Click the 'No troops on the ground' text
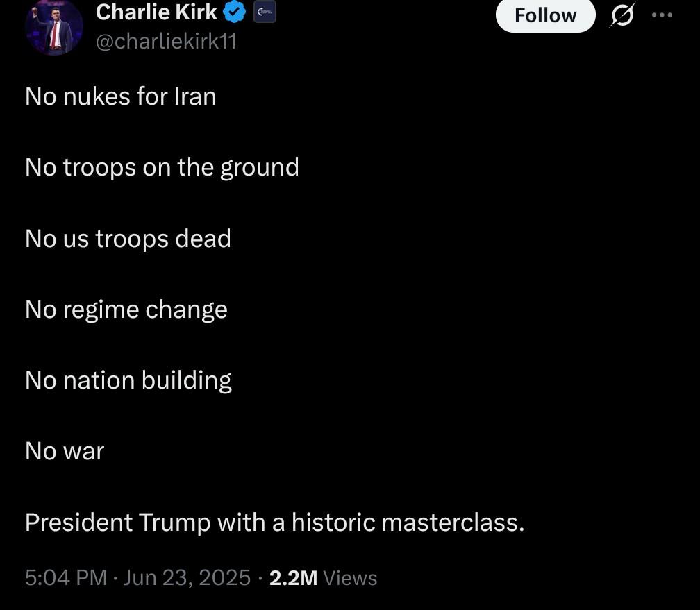The image size is (700, 610). [x=162, y=167]
